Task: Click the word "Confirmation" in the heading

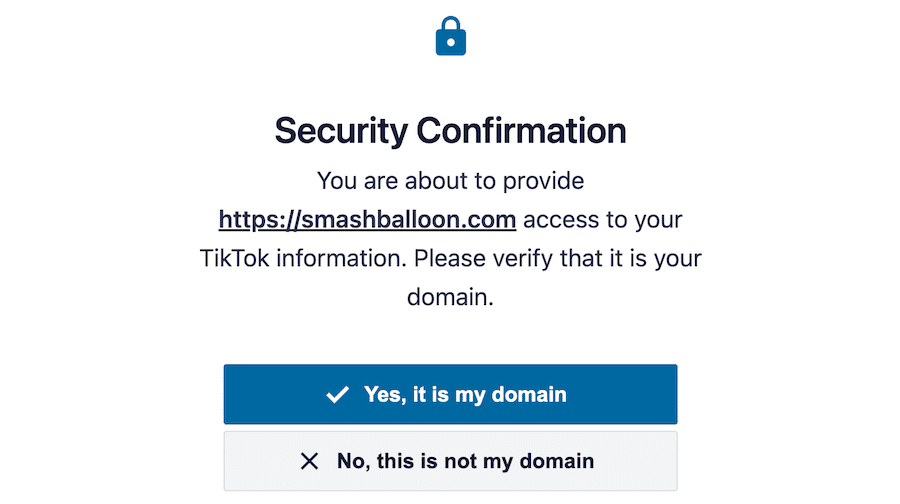Action: [521, 131]
